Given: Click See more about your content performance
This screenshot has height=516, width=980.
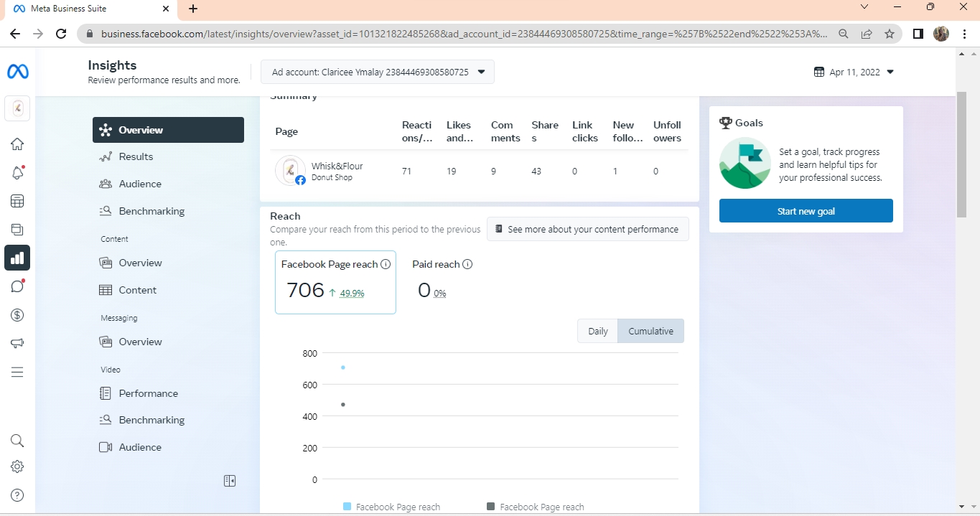Looking at the screenshot, I should tap(587, 229).
